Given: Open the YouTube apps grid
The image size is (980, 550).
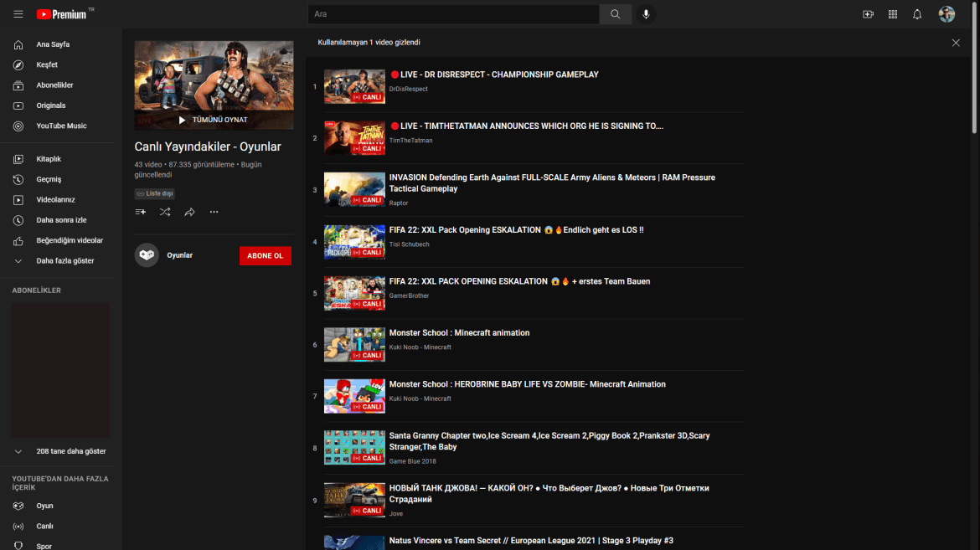Looking at the screenshot, I should pyautogui.click(x=893, y=13).
